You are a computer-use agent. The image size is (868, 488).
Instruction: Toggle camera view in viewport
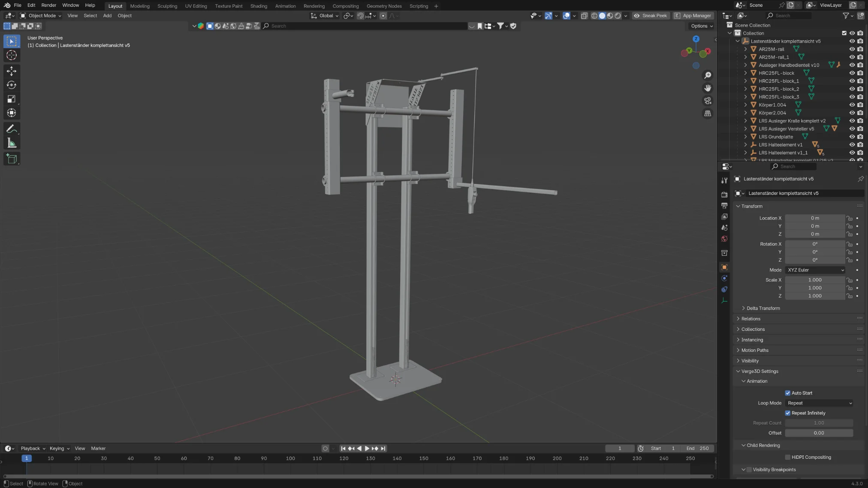[708, 101]
